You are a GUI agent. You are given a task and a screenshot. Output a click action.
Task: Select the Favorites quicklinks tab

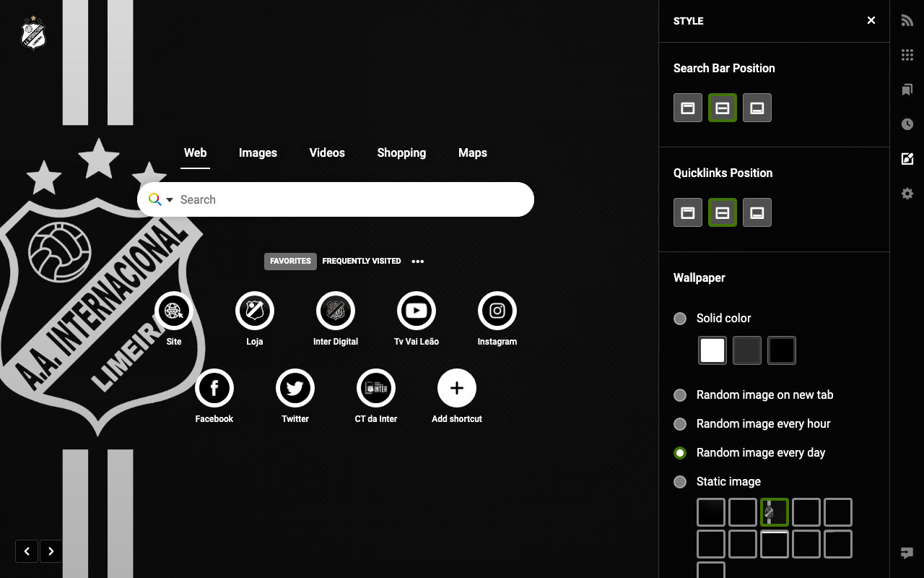290,262
